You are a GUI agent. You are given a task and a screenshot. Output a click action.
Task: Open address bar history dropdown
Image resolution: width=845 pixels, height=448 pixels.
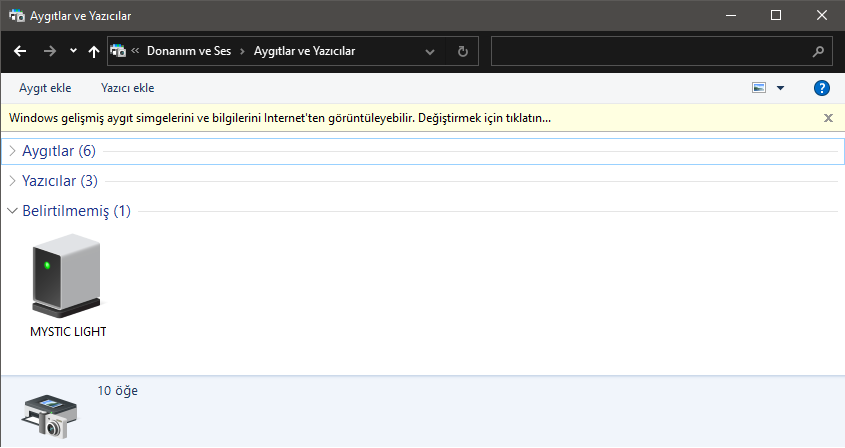coord(430,52)
